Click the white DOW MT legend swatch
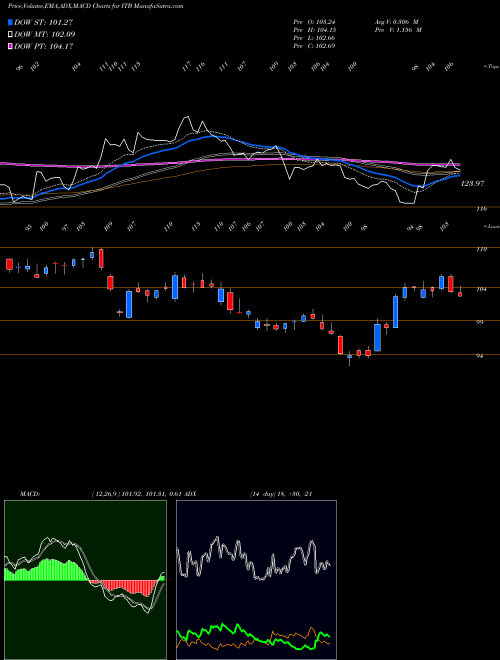The width and height of the screenshot is (500, 660). (10, 34)
